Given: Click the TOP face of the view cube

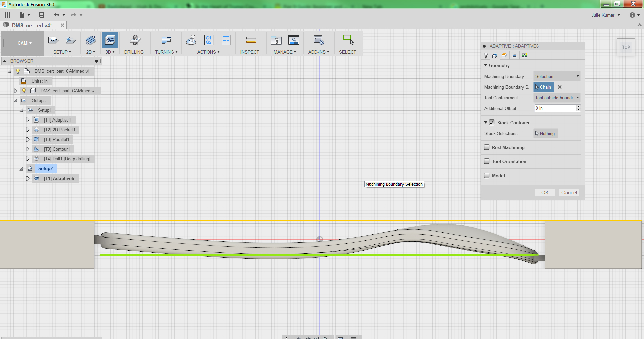Looking at the screenshot, I should tap(626, 47).
